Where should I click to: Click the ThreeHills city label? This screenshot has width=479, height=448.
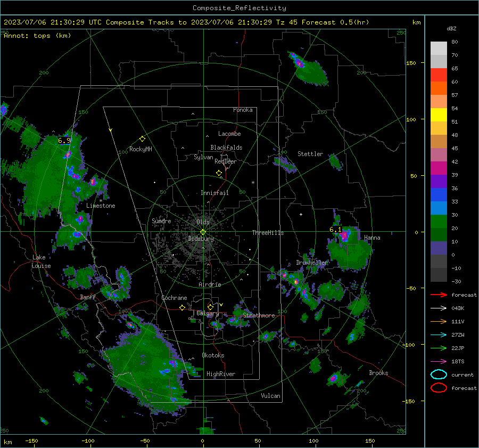[268, 233]
